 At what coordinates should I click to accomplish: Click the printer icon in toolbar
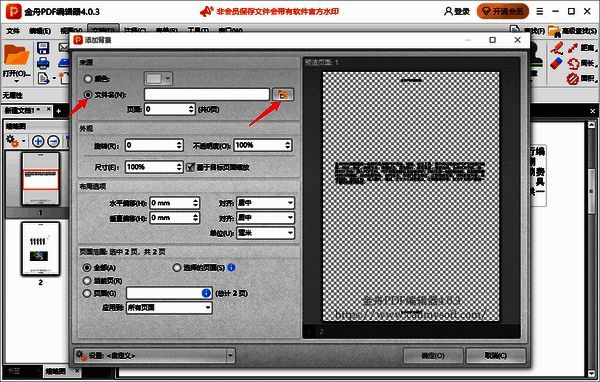pos(43,63)
